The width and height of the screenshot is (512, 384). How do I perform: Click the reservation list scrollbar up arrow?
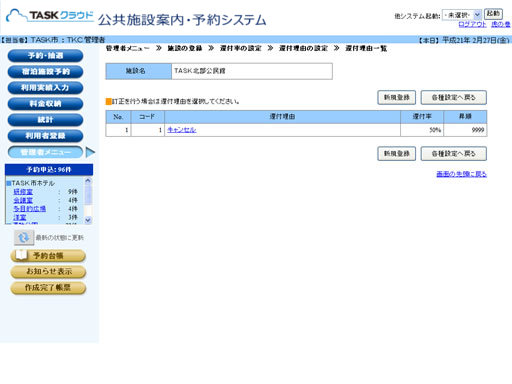[88, 180]
